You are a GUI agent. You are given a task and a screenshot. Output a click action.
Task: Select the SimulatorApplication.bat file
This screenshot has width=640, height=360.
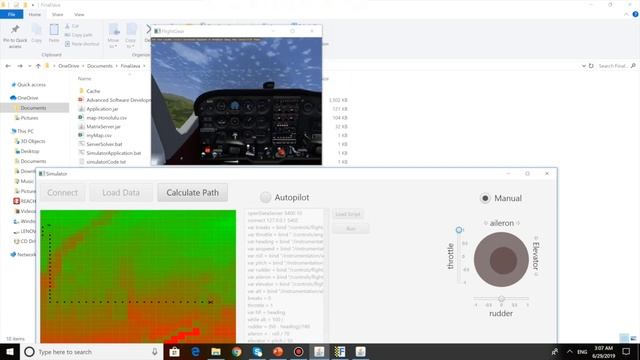(x=113, y=153)
